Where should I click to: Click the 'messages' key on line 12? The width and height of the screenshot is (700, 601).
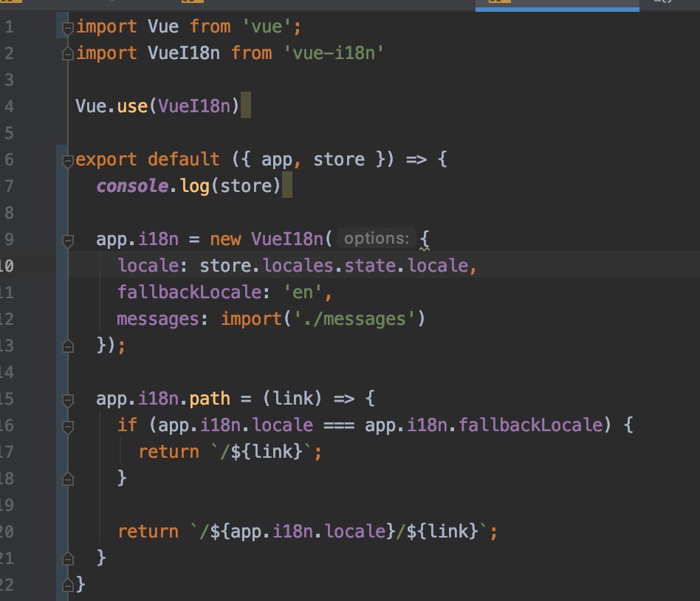158,319
